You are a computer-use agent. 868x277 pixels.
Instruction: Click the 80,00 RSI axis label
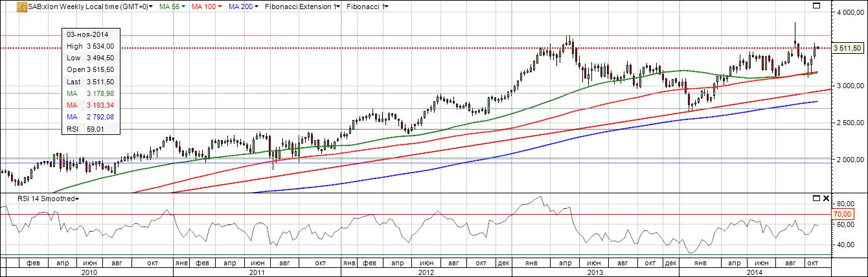844,204
